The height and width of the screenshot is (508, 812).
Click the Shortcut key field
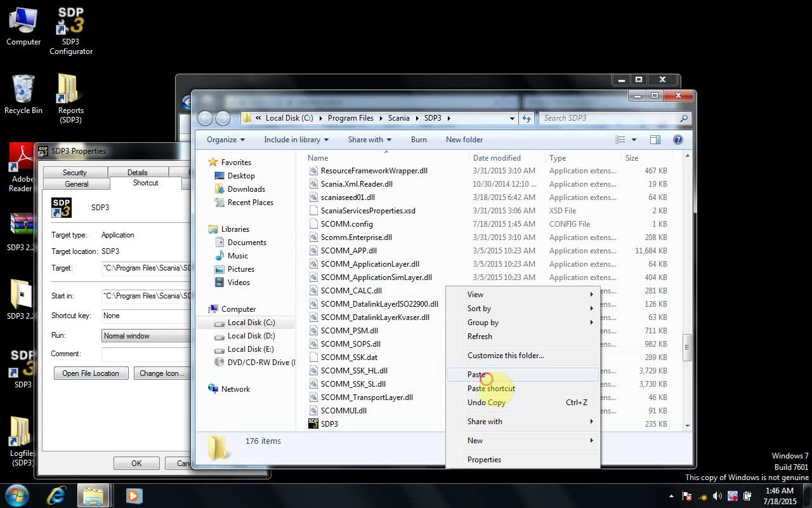click(x=147, y=316)
